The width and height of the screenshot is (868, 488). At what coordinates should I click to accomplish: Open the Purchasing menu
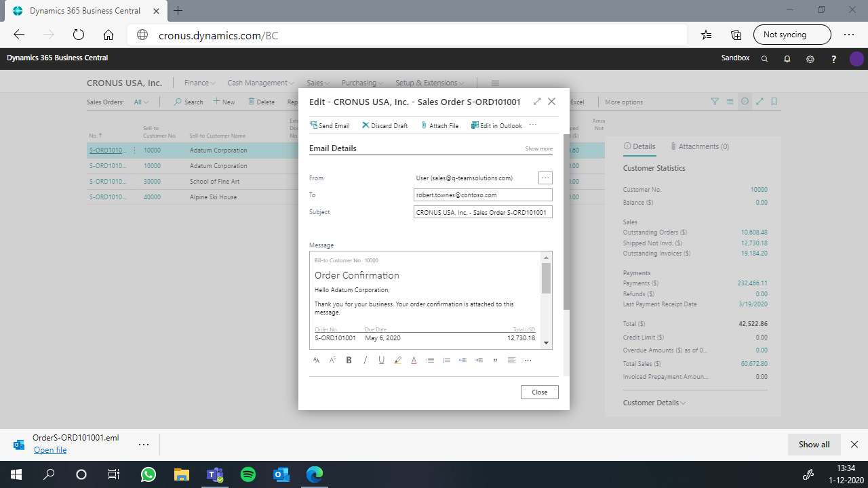pos(362,83)
